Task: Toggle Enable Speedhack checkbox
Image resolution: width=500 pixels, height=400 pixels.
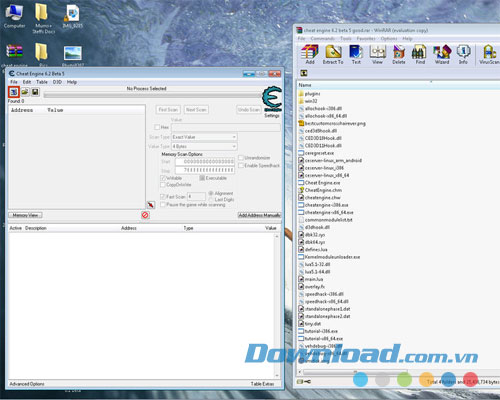Action: (x=241, y=166)
